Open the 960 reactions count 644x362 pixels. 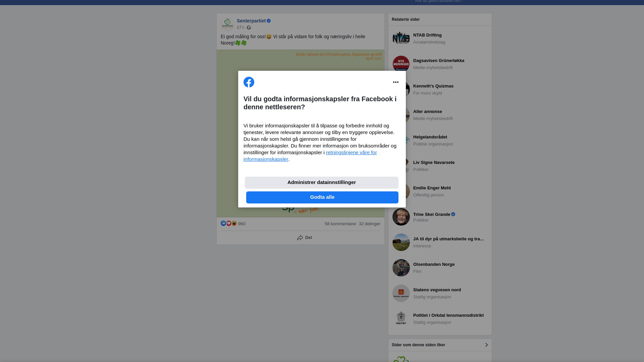pos(242,224)
